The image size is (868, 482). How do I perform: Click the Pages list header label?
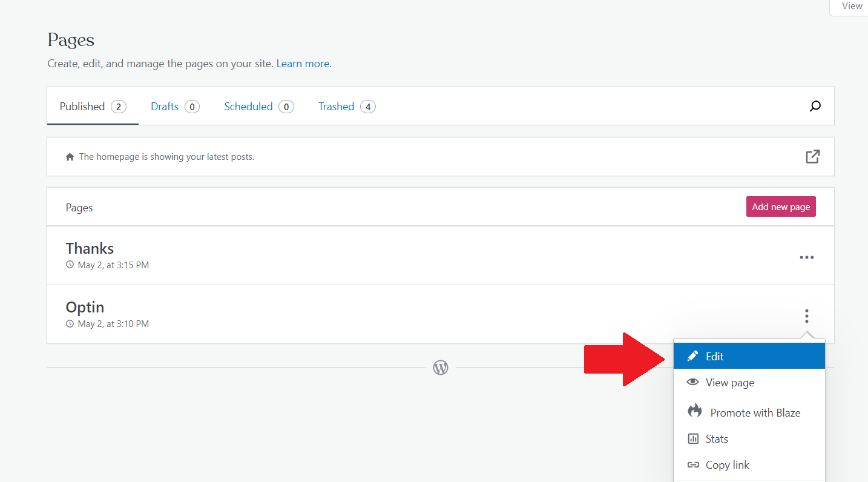pyautogui.click(x=79, y=208)
